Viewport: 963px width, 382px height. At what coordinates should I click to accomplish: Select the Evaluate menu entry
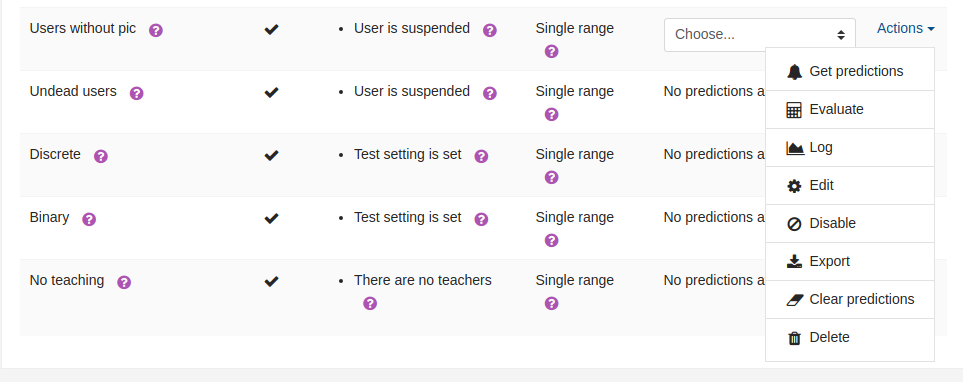pos(850,110)
